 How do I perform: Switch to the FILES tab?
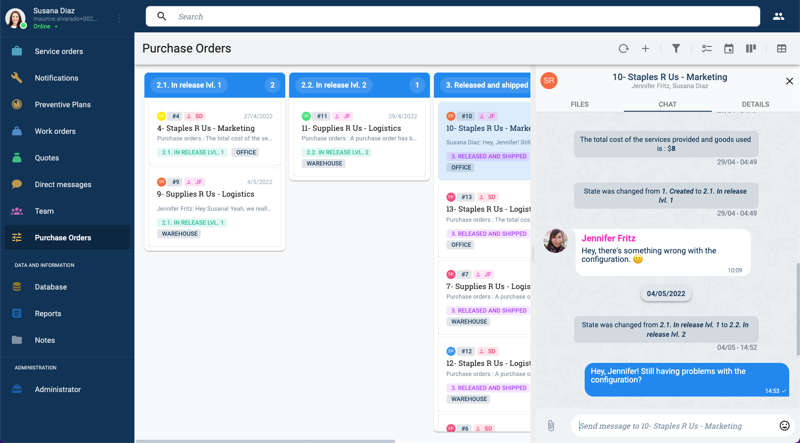pos(580,104)
